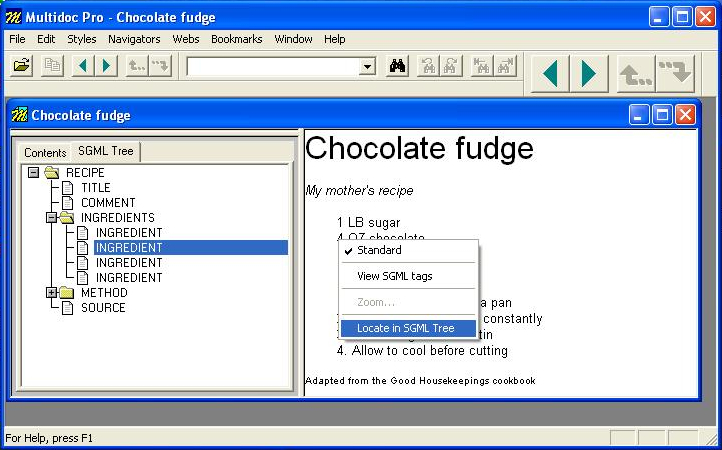Click the grayed binoculars find-last icon

point(505,66)
